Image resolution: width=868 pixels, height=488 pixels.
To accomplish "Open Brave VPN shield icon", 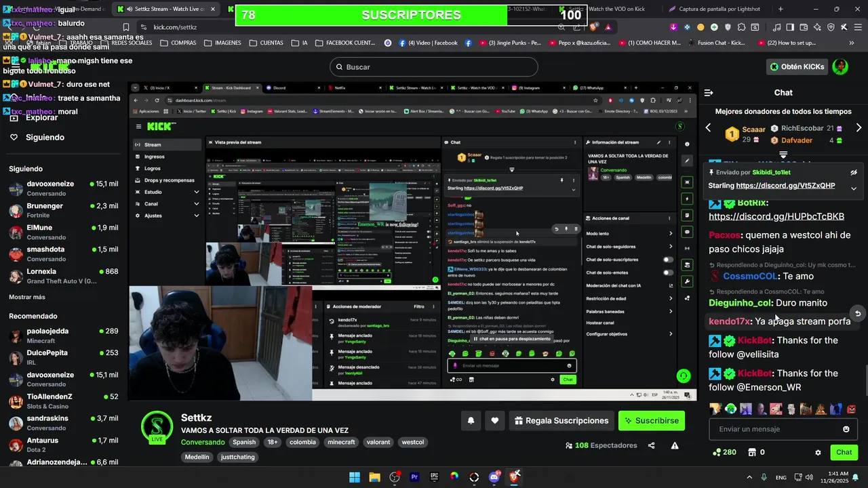I will pyautogui.click(x=831, y=27).
